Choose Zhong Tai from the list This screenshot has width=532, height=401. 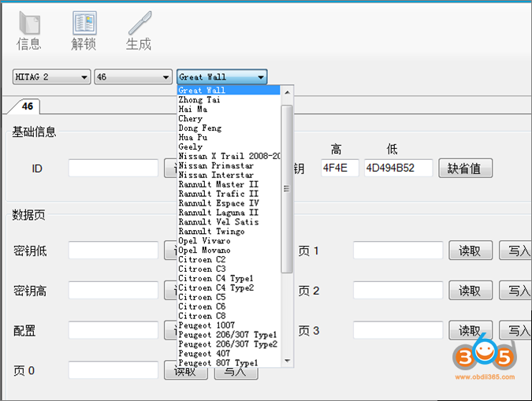229,100
